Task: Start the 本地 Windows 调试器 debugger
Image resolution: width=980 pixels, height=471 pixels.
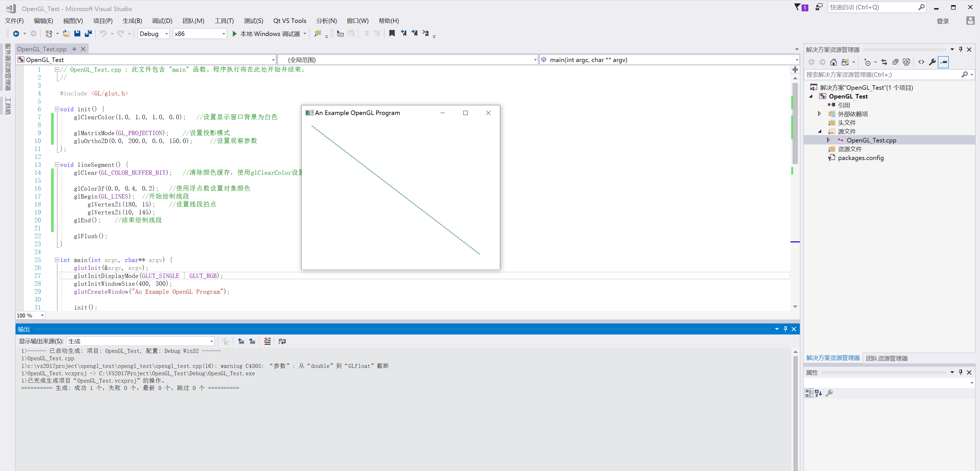Action: 266,33
